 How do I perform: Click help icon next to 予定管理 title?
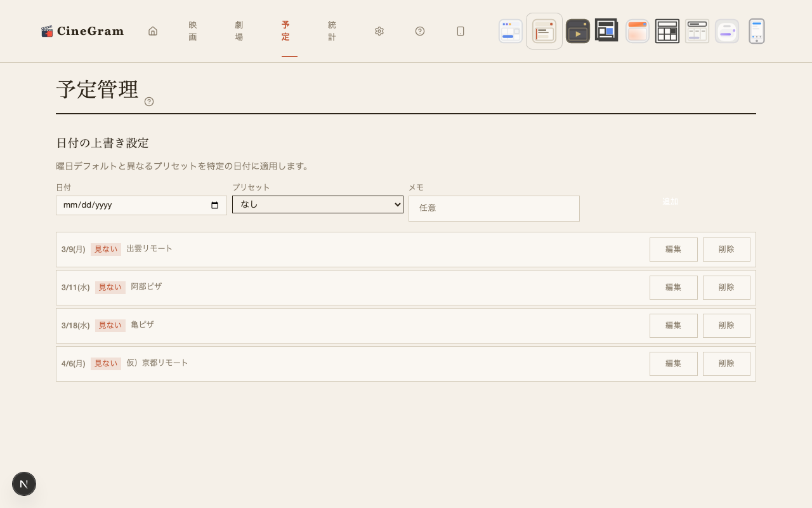tap(149, 102)
